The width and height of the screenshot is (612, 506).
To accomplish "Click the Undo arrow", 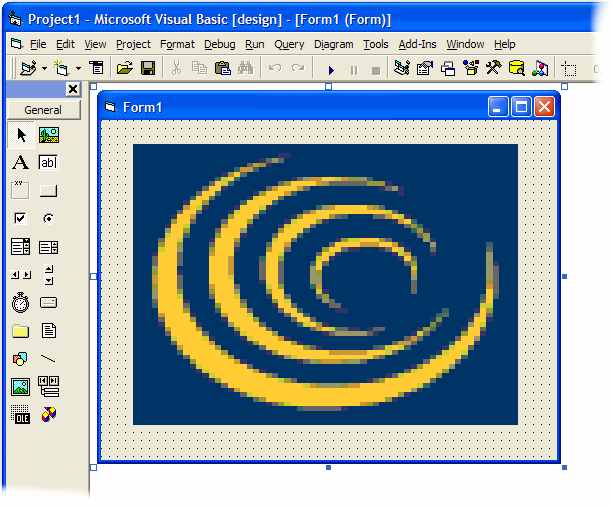I will (275, 68).
